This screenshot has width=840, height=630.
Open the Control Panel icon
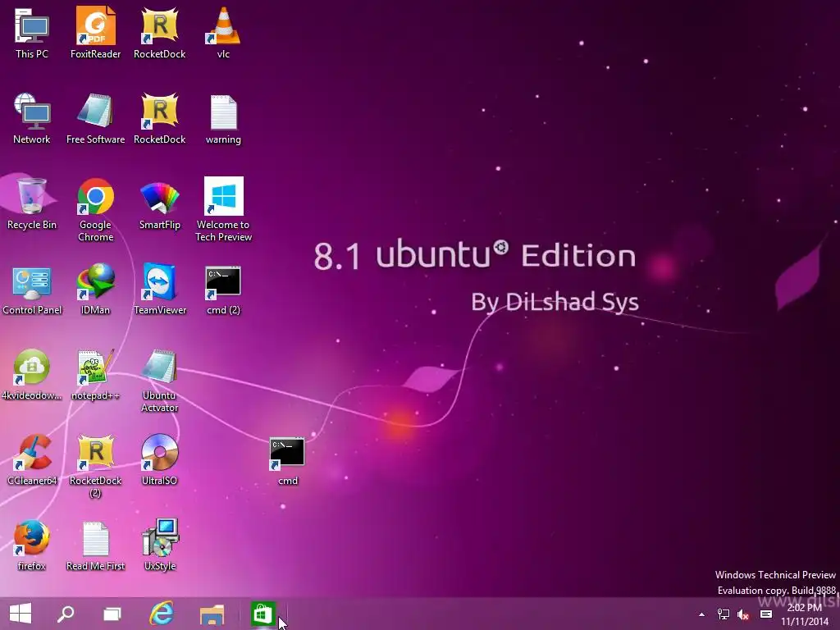pyautogui.click(x=32, y=290)
